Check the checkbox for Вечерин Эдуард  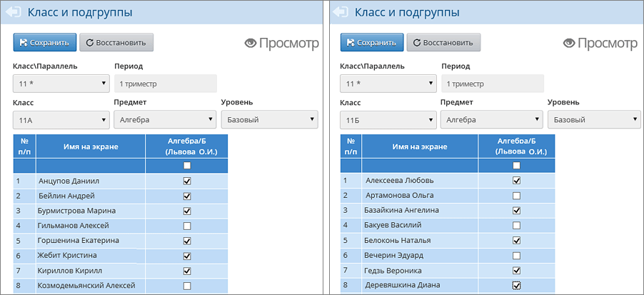(517, 256)
